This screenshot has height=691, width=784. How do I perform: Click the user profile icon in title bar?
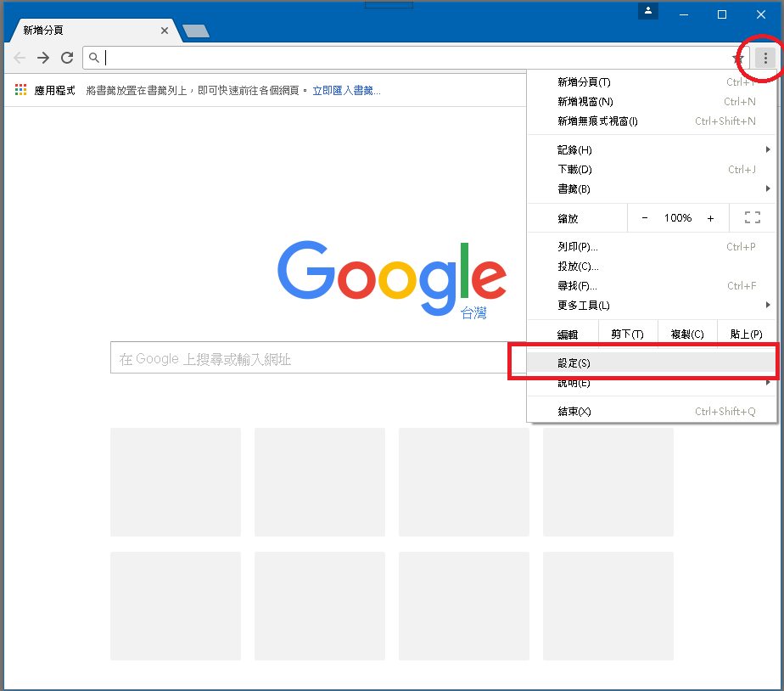(x=648, y=12)
